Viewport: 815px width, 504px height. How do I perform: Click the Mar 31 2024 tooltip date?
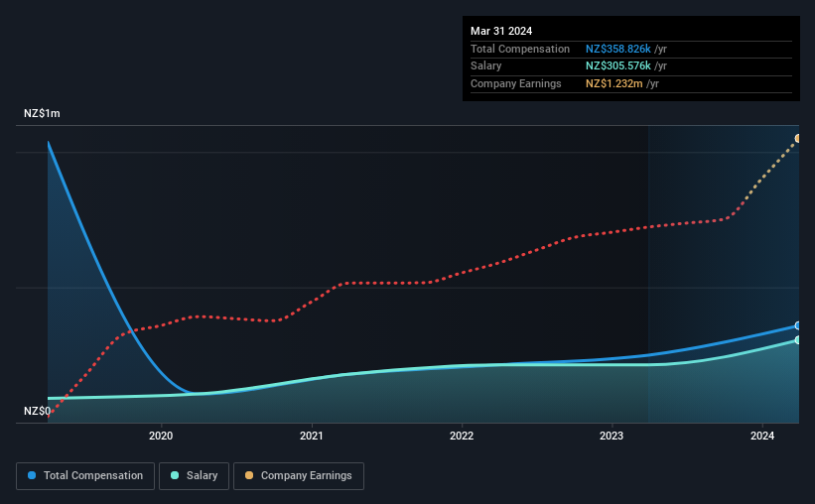point(501,31)
